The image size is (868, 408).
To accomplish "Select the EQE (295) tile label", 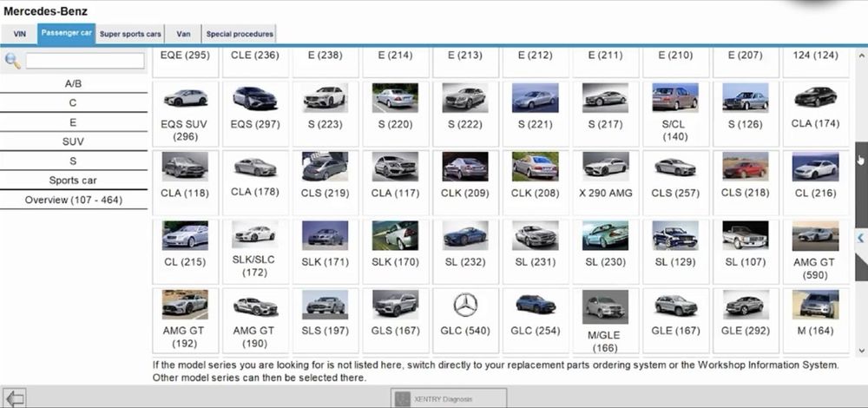I will [185, 56].
